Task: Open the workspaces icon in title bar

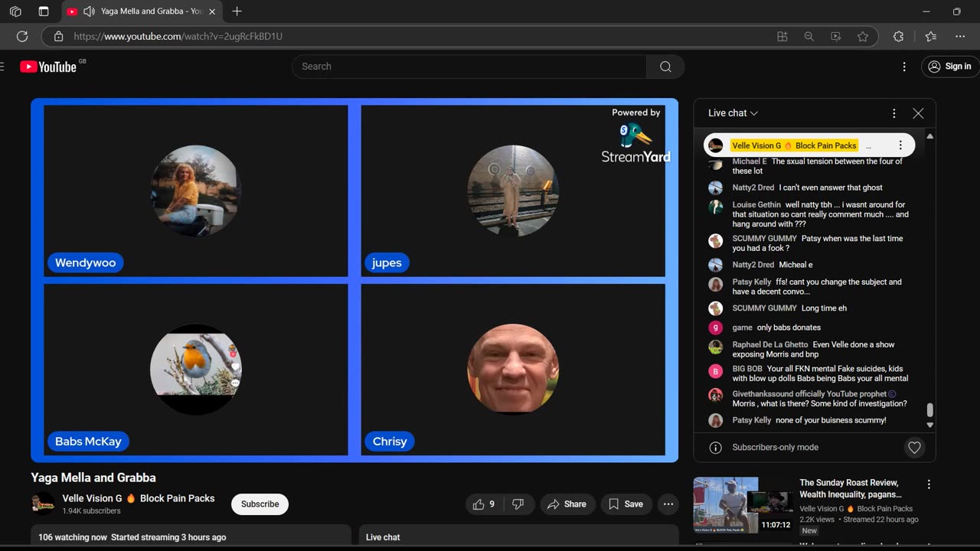Action: [x=15, y=11]
